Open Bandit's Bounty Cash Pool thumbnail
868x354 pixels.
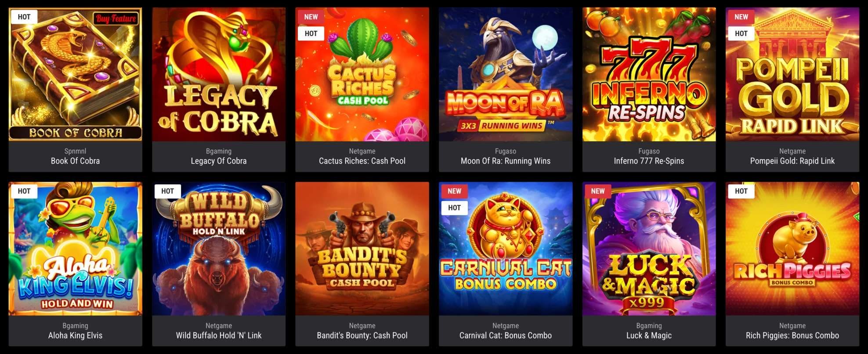click(x=362, y=249)
